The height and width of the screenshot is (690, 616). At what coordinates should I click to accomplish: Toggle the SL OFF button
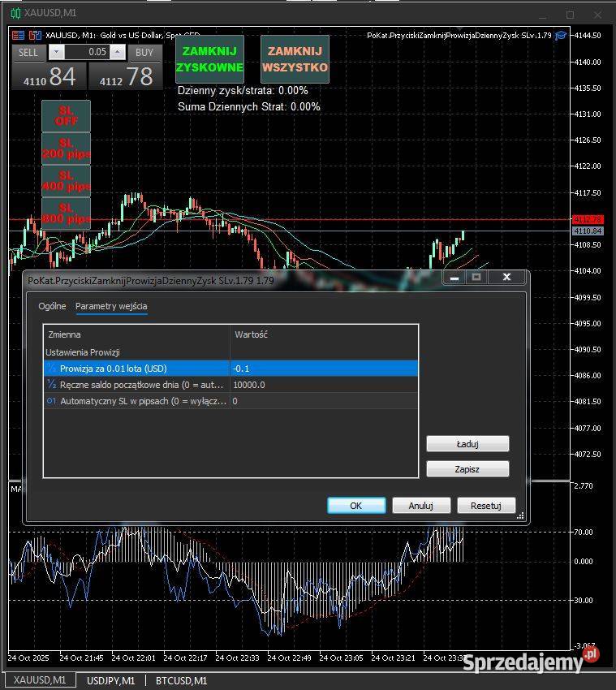point(66,116)
